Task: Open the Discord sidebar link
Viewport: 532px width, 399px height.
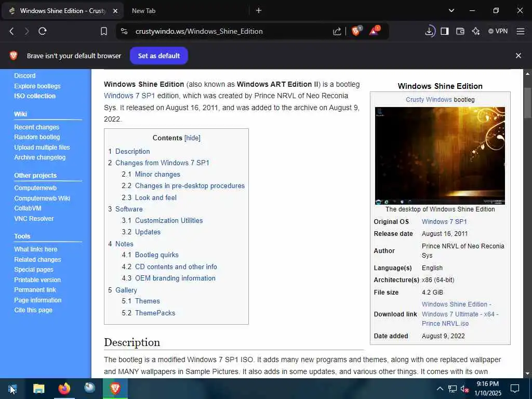Action: [25, 76]
